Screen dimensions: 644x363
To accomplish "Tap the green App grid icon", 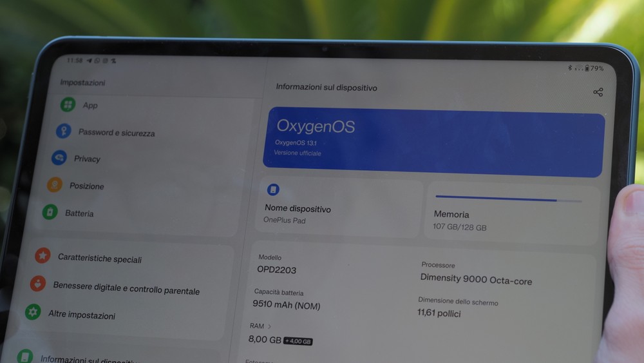I will click(x=68, y=104).
